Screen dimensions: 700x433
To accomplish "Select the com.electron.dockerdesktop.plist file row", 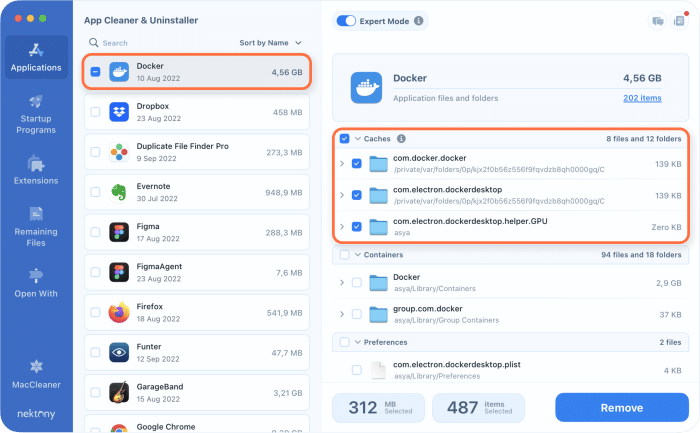I will (x=510, y=370).
